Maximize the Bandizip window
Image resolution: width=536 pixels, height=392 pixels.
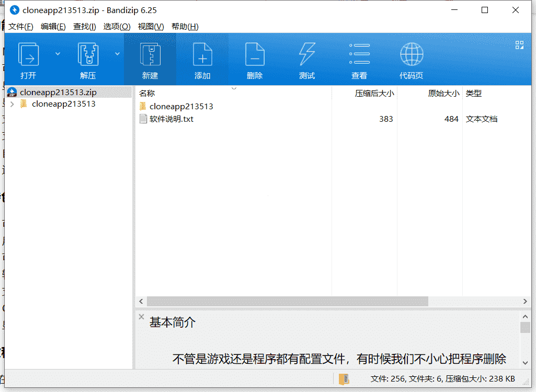point(485,10)
